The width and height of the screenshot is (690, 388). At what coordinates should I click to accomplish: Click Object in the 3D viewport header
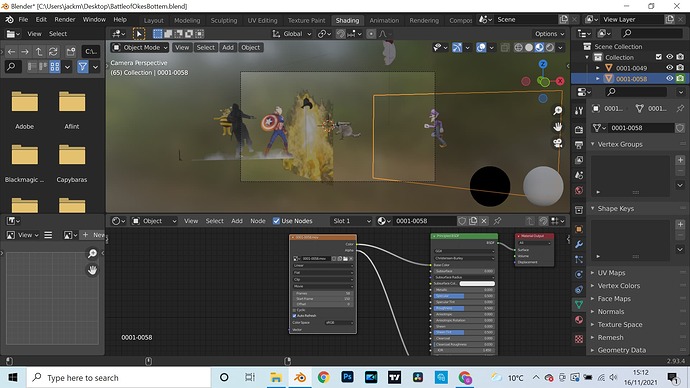point(250,48)
